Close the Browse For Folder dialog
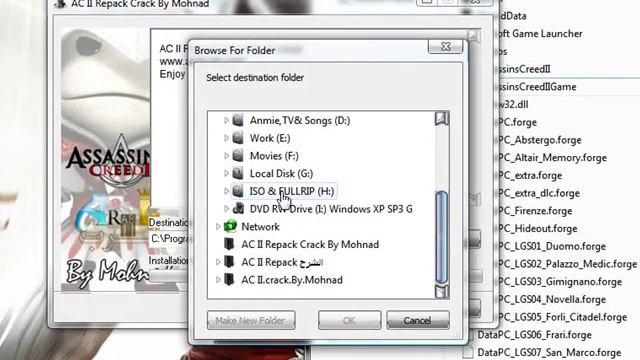 445,47
